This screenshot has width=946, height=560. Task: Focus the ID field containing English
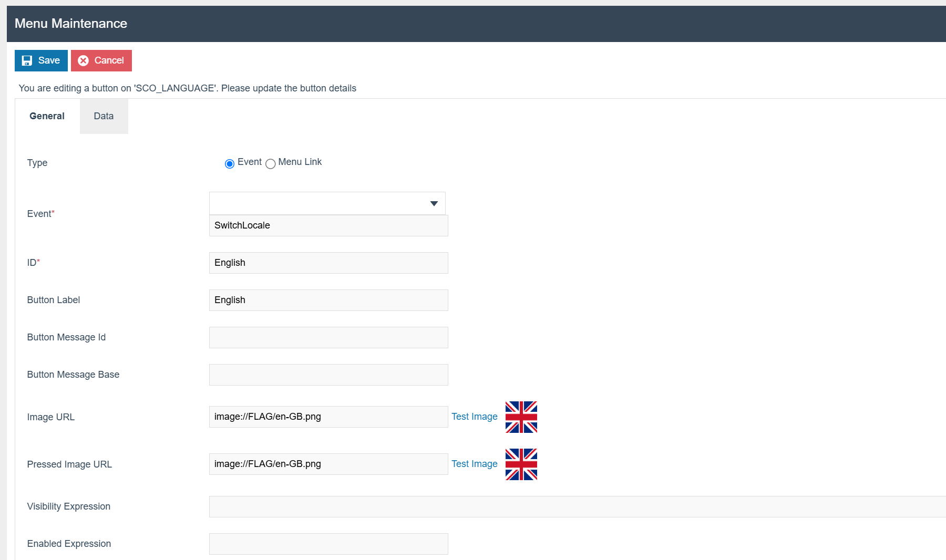(x=328, y=263)
